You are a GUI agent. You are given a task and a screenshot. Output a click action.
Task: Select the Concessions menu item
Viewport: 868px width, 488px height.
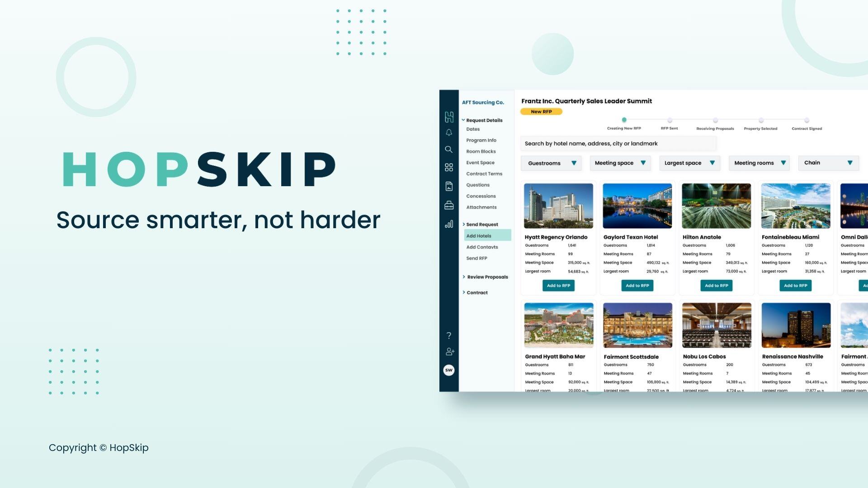click(481, 196)
